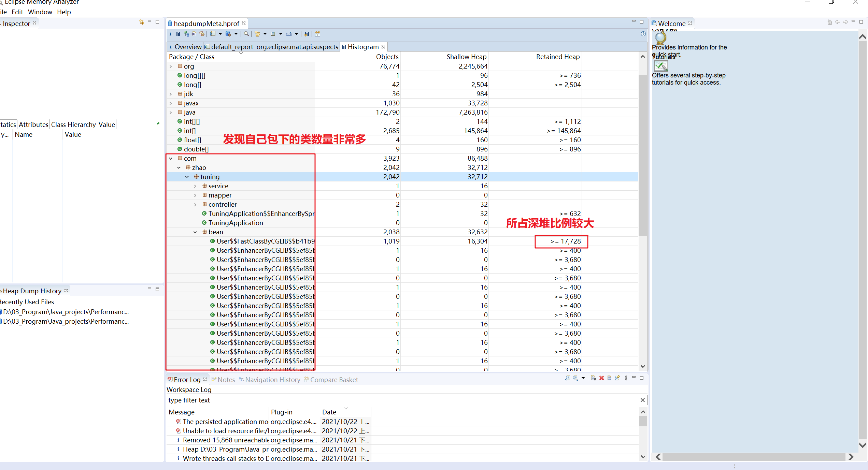Click Welcome panel horizontal scrollbar
Viewport: 868px width, 470px height.
tap(754, 457)
